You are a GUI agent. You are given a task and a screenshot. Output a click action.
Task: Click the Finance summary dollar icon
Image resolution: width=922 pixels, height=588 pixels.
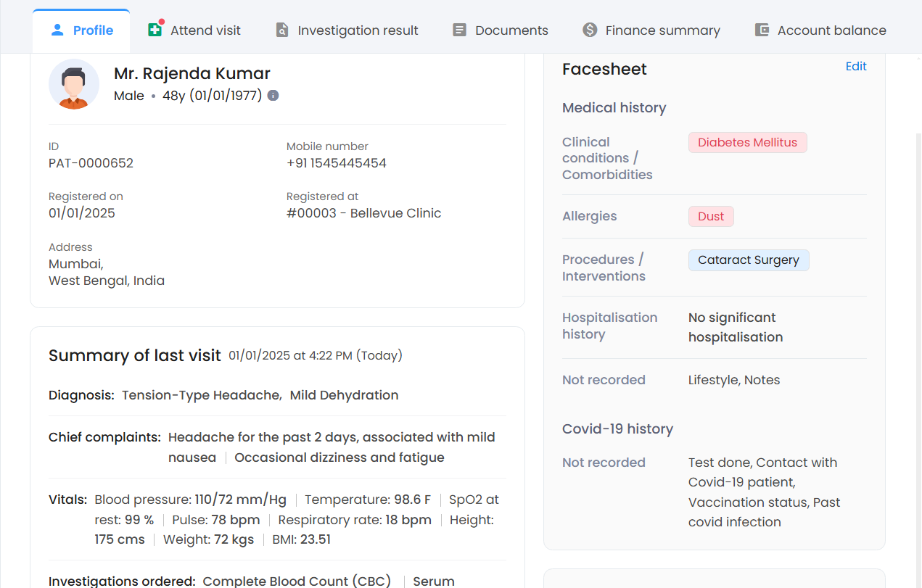pyautogui.click(x=590, y=30)
